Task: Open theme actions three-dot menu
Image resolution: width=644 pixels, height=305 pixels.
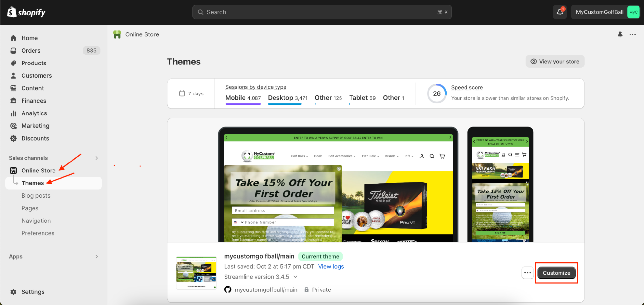Action: [x=527, y=273]
